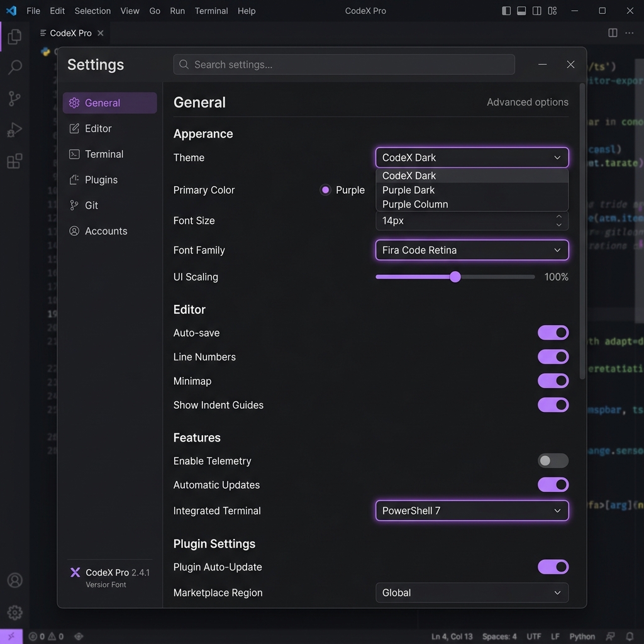Toggle Show Indent Guides switch
644x644 pixels.
(553, 404)
